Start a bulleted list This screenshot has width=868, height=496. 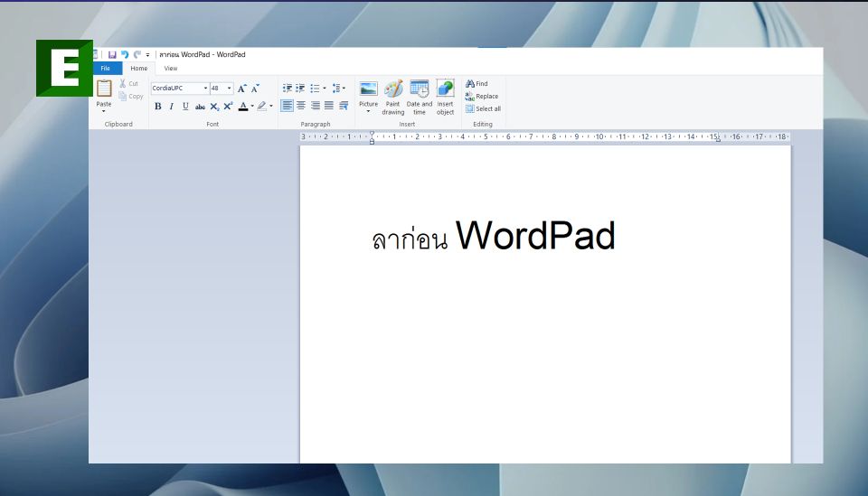315,89
